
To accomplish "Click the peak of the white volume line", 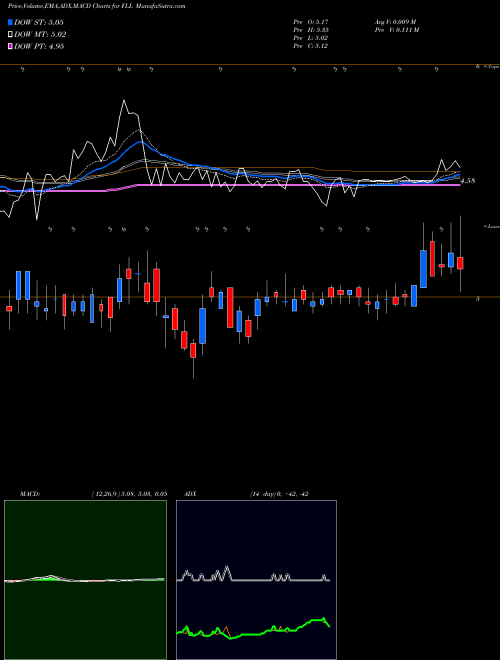I will click(x=124, y=101).
